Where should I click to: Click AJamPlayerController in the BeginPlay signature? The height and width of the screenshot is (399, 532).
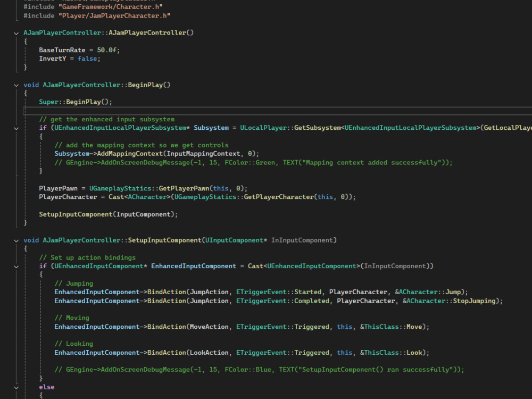tap(81, 85)
